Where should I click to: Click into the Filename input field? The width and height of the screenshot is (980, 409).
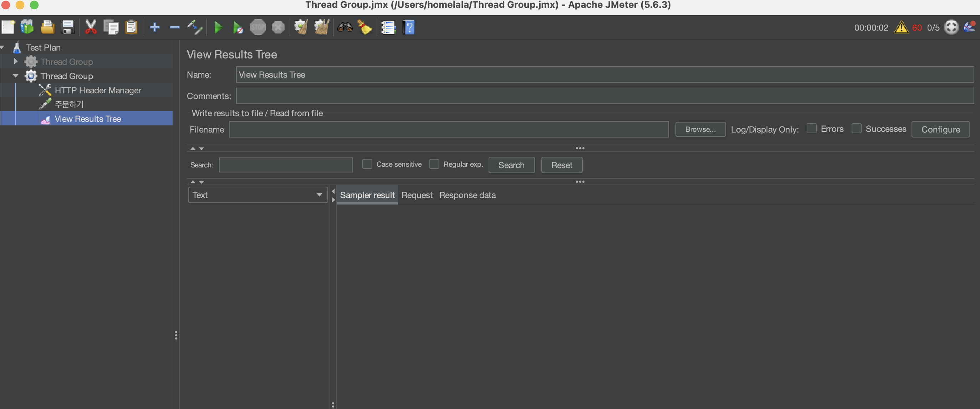coord(448,130)
